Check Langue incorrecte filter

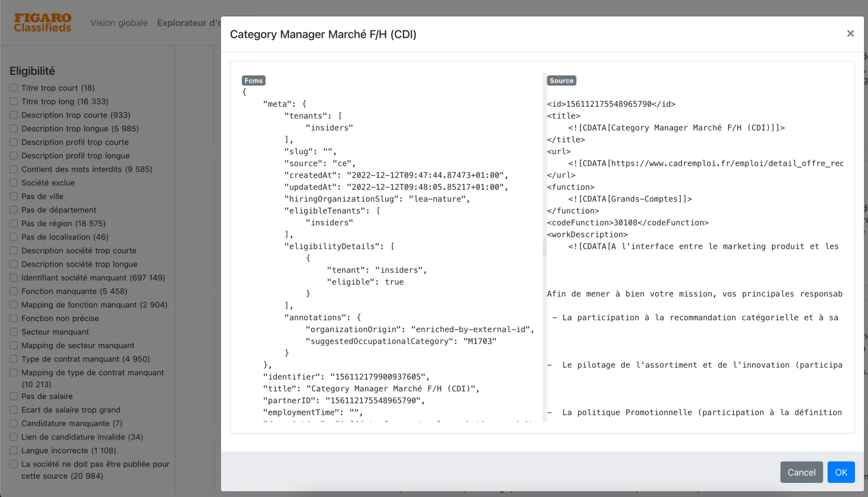coord(14,450)
